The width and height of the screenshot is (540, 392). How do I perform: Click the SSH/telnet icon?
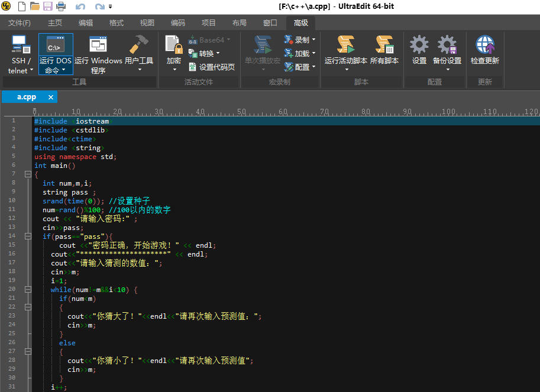point(21,45)
